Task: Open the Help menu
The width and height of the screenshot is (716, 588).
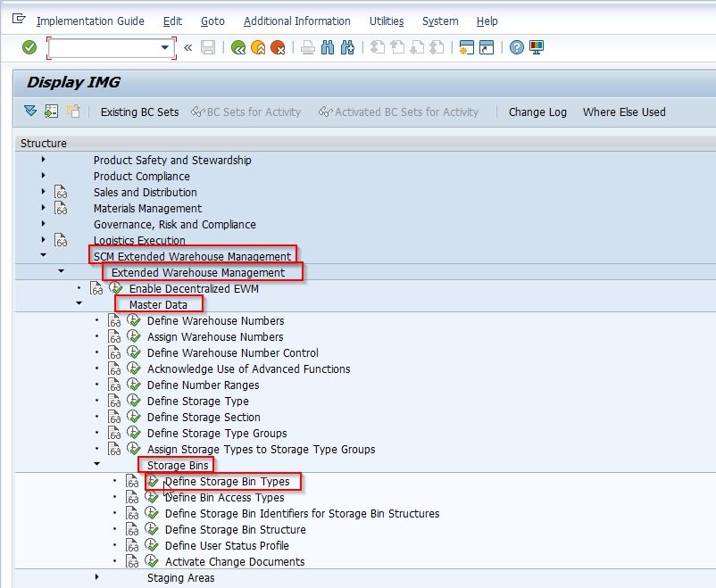Action: point(487,21)
